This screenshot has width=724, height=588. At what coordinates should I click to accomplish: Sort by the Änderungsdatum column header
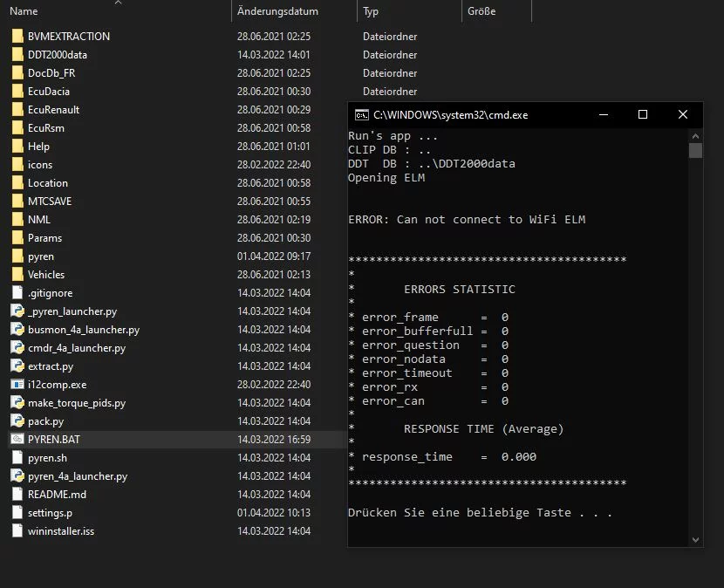(277, 11)
